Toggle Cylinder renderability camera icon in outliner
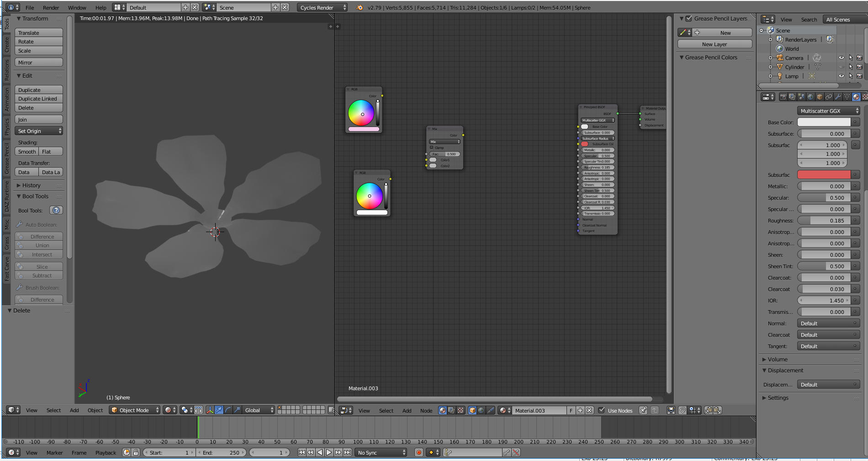Viewport: 868px width, 461px height. (x=859, y=67)
